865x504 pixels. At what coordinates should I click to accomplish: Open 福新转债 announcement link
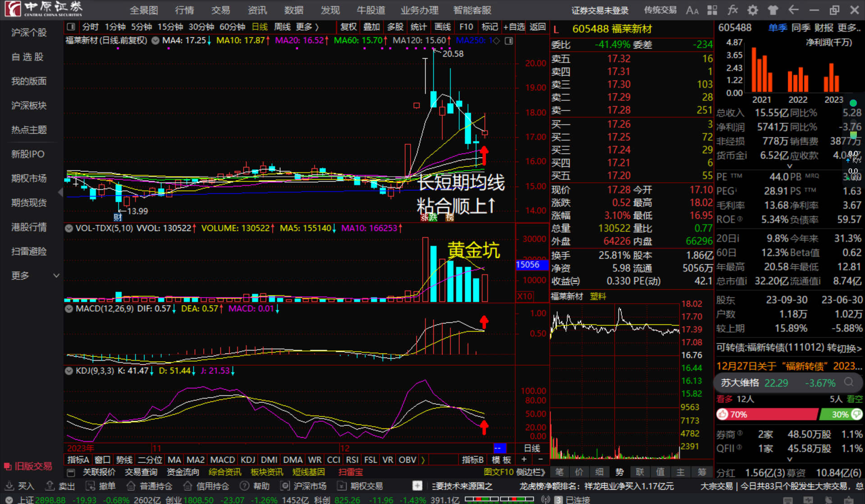[789, 366]
